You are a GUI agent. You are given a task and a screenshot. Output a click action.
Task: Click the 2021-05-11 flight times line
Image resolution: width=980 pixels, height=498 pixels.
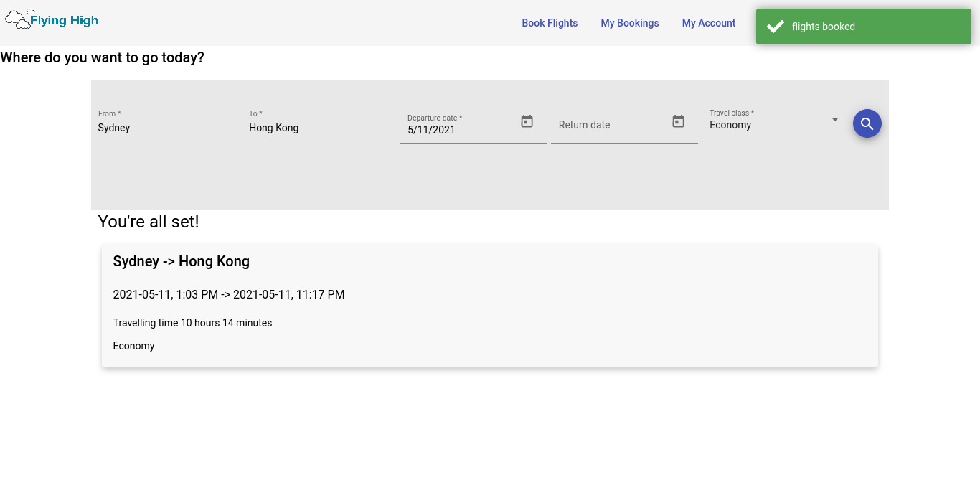point(229,294)
